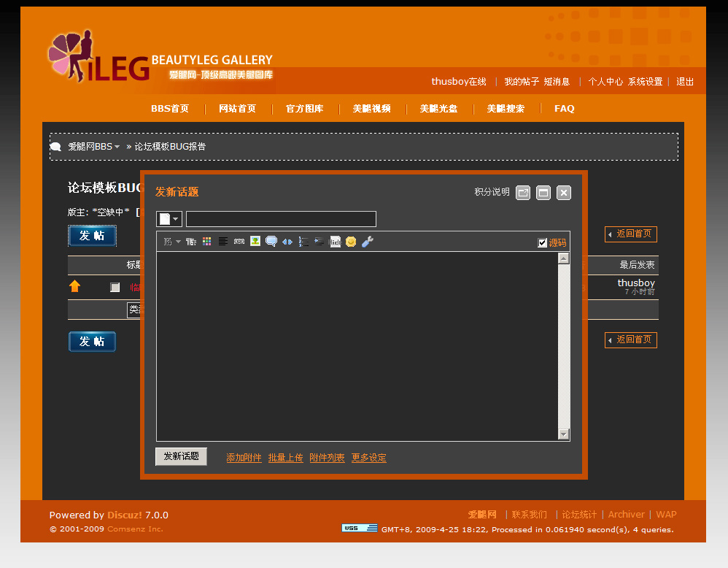The height and width of the screenshot is (568, 728).
Task: Insert a hyperlink using the link icon
Action: coord(239,241)
